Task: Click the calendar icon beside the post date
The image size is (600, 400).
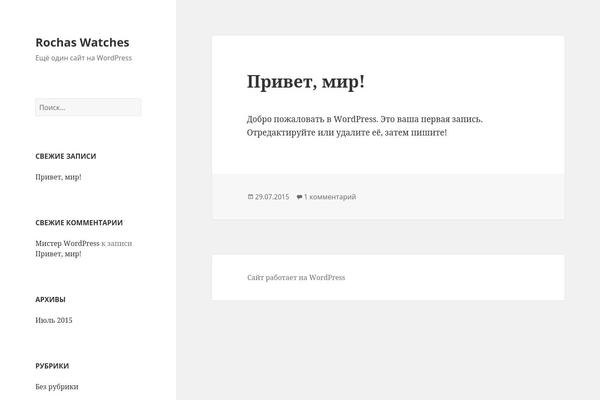Action: point(250,197)
